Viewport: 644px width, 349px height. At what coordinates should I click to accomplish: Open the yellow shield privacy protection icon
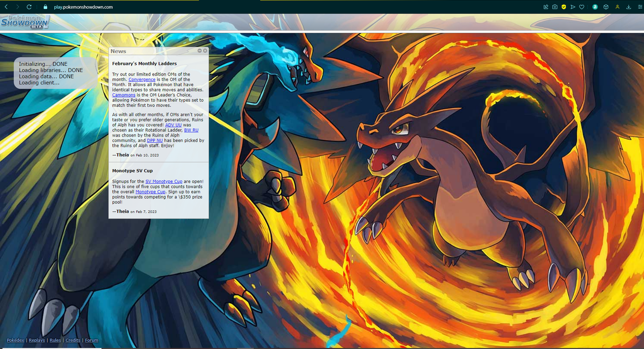click(x=564, y=7)
